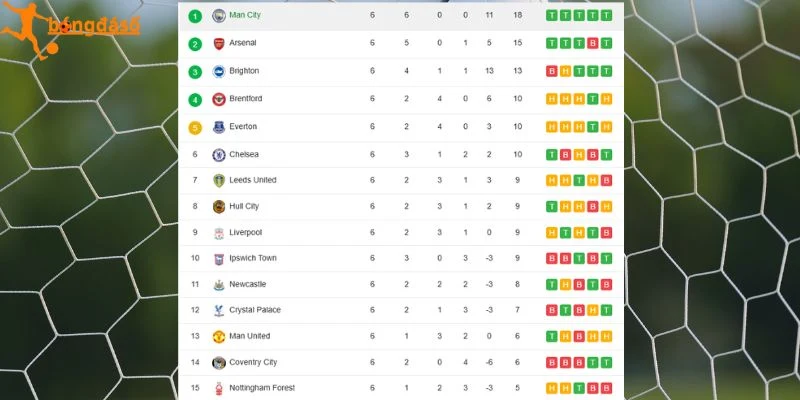Select the green rank 1 position badge
This screenshot has width=800, height=400.
[x=195, y=16]
